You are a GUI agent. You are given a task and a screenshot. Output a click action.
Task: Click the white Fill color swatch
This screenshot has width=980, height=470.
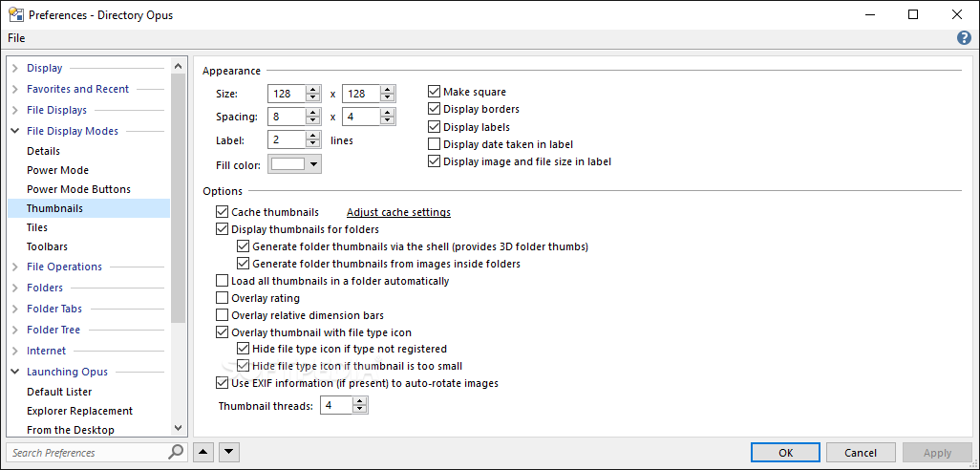288,164
